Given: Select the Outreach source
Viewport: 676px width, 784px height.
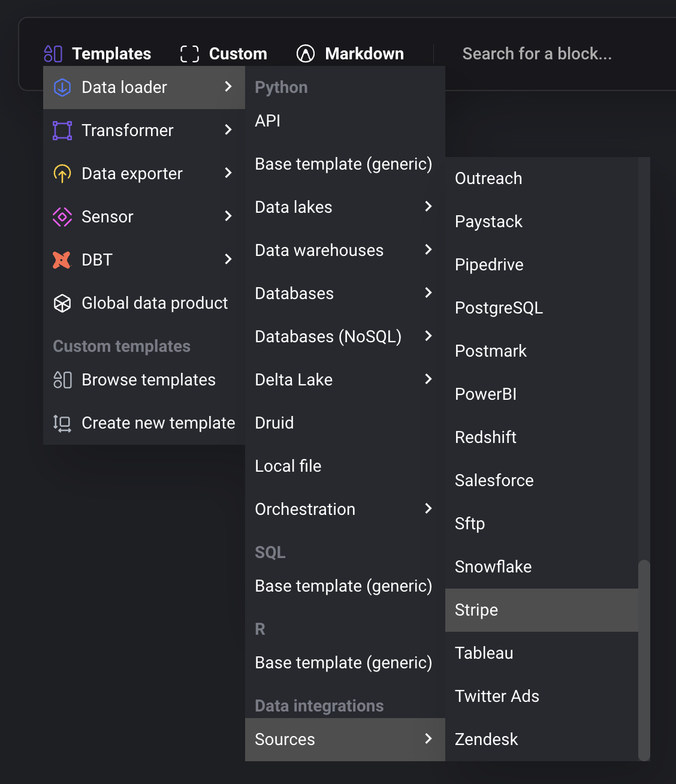Looking at the screenshot, I should coord(542,179).
